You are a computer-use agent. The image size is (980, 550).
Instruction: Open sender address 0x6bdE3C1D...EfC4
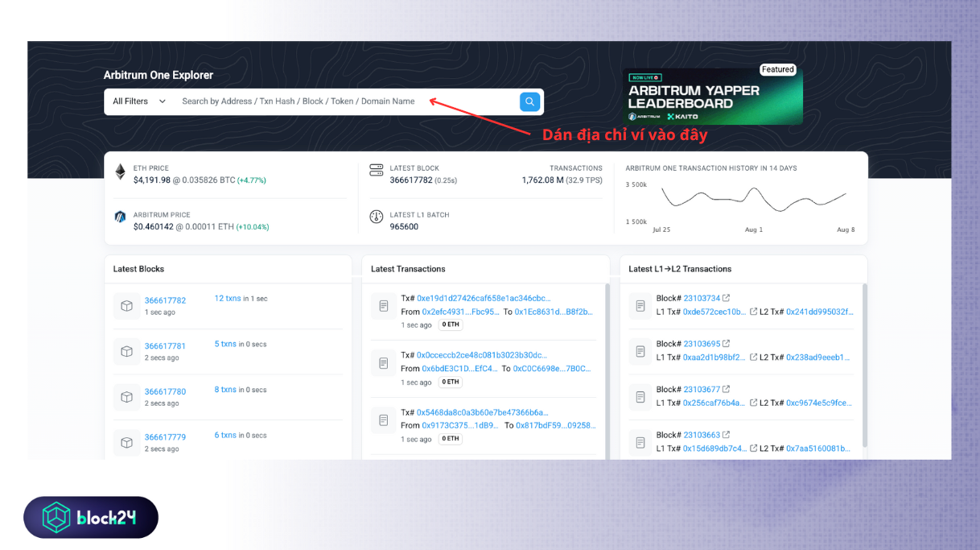coord(460,369)
